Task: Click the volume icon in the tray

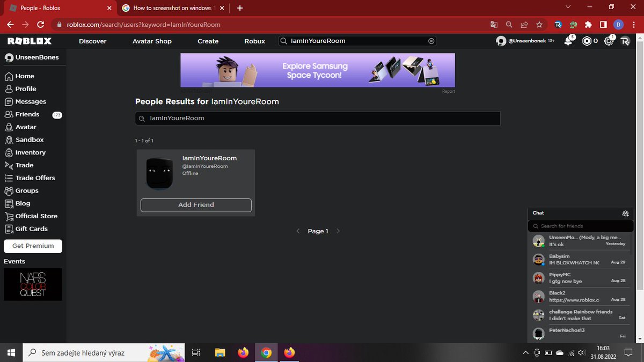Action: (581, 353)
